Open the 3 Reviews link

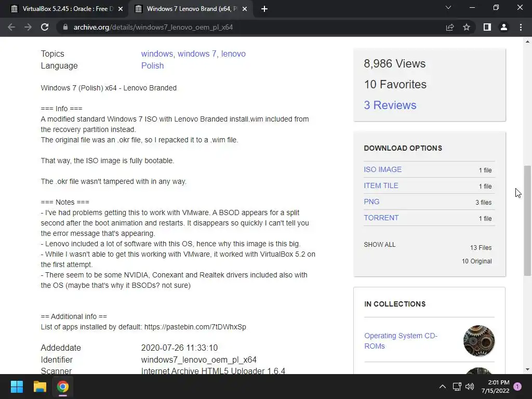(x=390, y=105)
